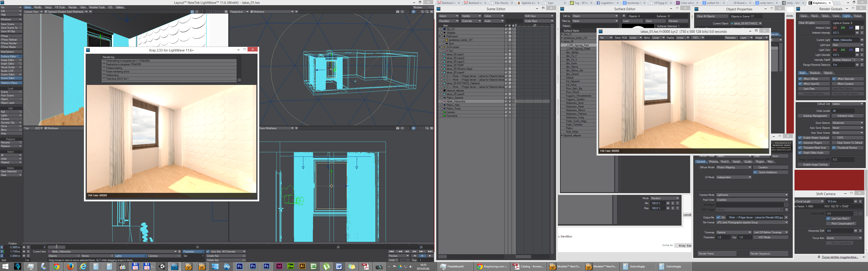Open Unity from the Windows taskbar
Viewport: 868px width, 271px height.
[x=162, y=267]
